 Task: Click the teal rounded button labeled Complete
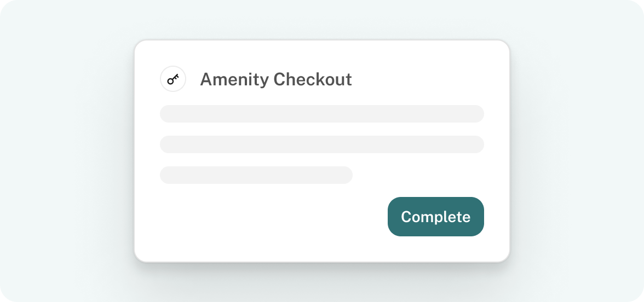(x=436, y=217)
